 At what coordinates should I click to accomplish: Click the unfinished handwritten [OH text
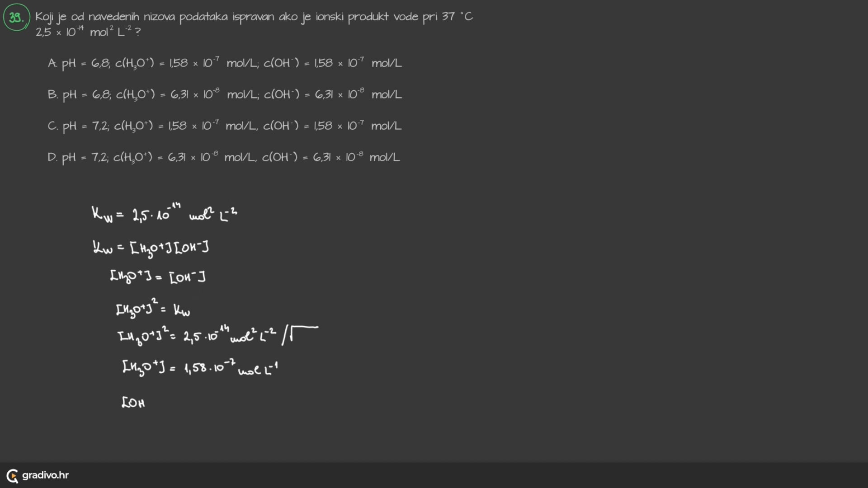click(x=133, y=402)
